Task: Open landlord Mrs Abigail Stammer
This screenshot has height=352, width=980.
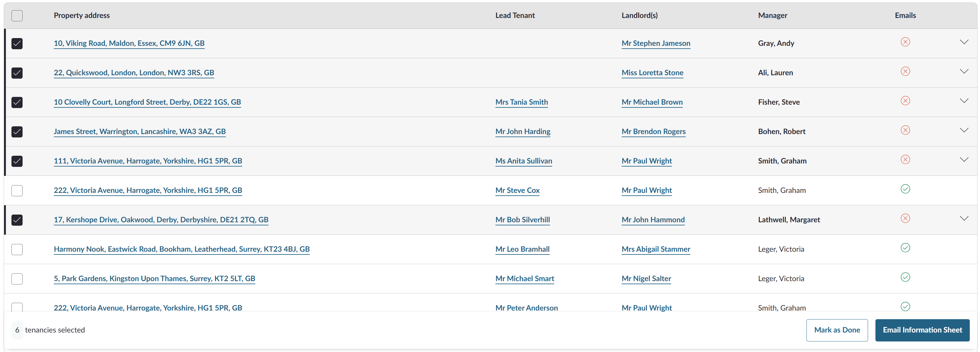Action: point(655,249)
